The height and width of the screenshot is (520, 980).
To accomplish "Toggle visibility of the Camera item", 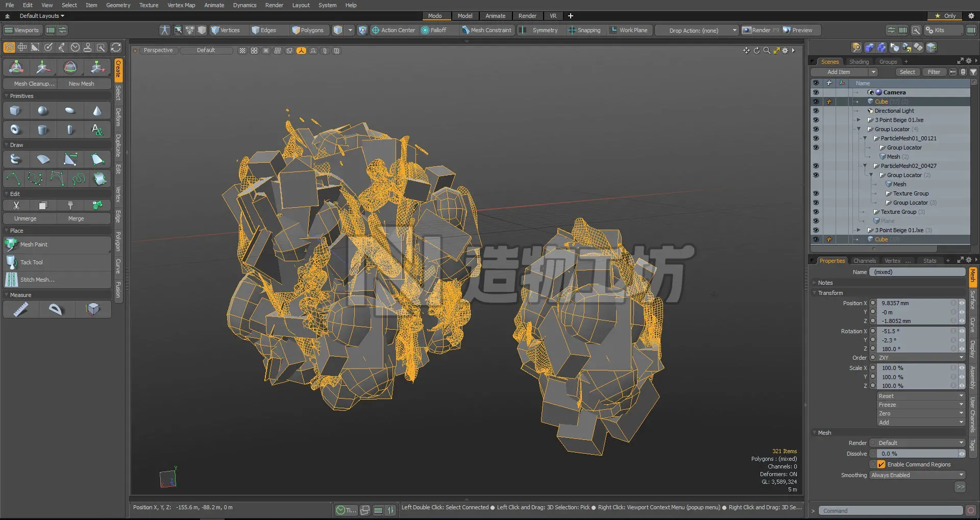I will 816,92.
